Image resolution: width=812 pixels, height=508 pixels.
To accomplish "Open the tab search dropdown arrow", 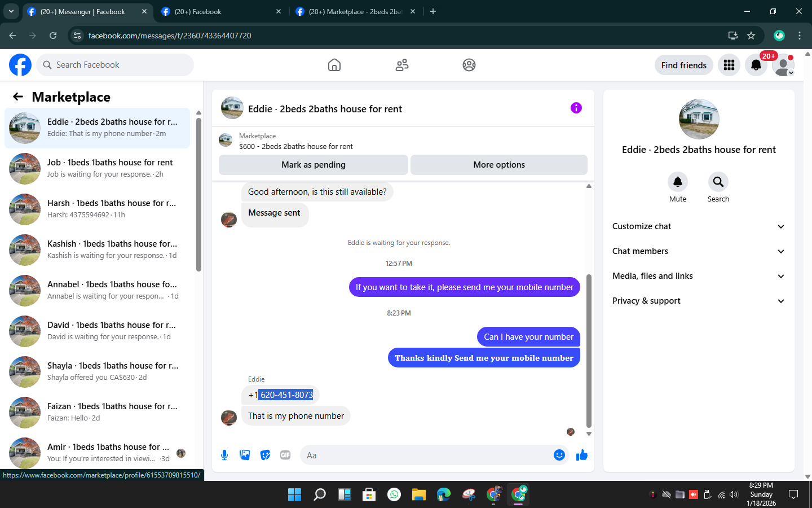I will [x=11, y=11].
